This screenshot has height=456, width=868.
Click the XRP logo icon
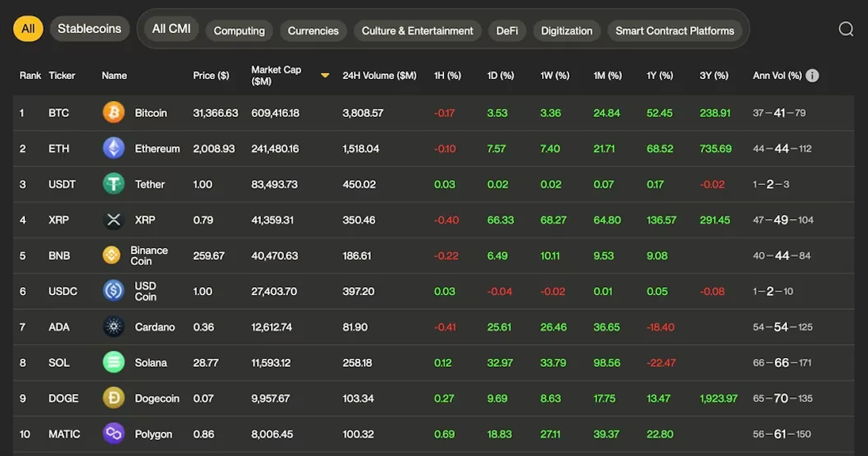pyautogui.click(x=114, y=220)
